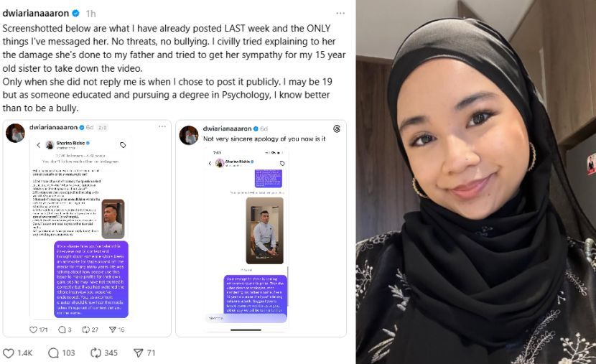
Task: Open the man's photo in right screenshot
Action: coord(264,230)
